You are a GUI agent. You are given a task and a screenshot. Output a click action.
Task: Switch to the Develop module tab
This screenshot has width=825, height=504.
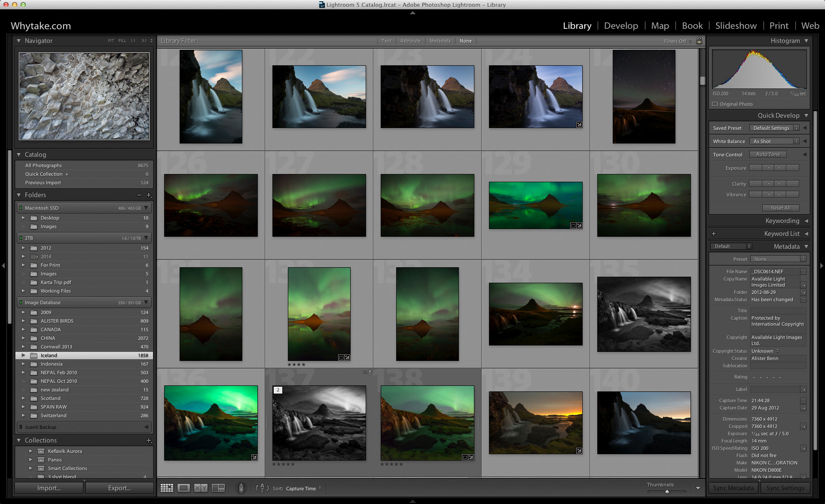620,26
